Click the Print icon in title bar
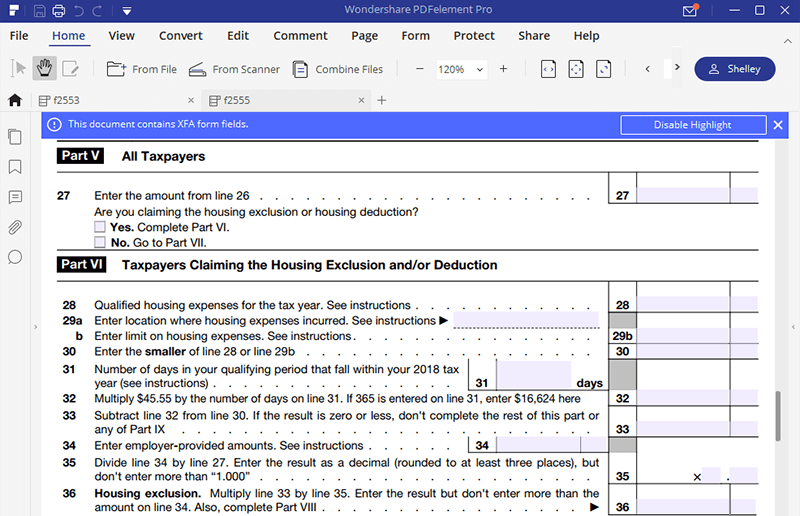800x516 pixels. [x=59, y=10]
